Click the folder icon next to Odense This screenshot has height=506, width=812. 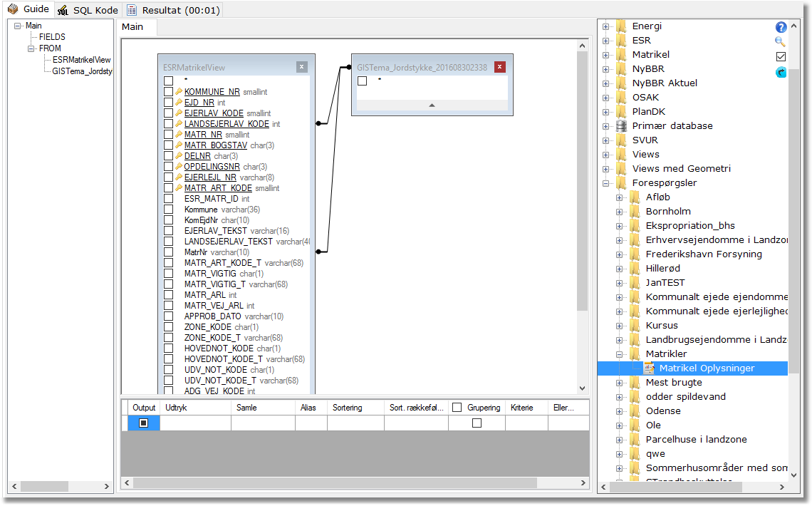pyautogui.click(x=635, y=411)
